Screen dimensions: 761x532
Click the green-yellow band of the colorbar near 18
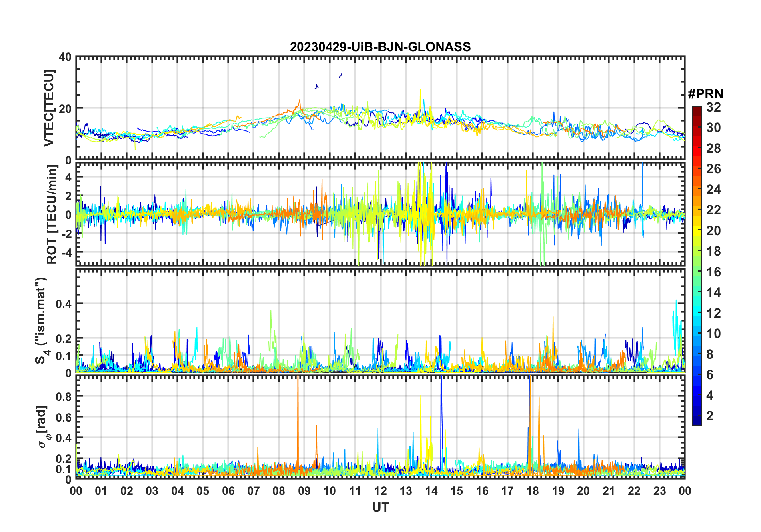tap(697, 251)
